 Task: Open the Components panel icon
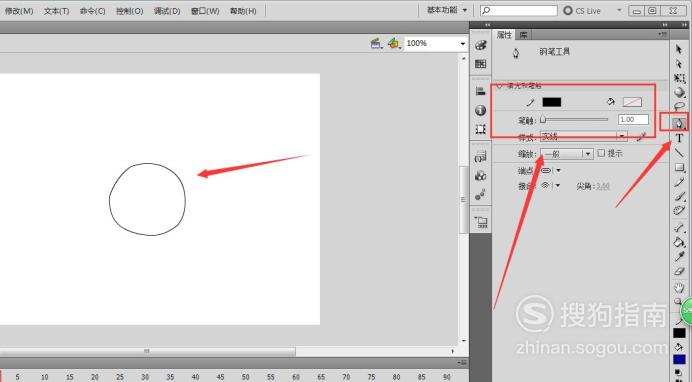(481, 176)
